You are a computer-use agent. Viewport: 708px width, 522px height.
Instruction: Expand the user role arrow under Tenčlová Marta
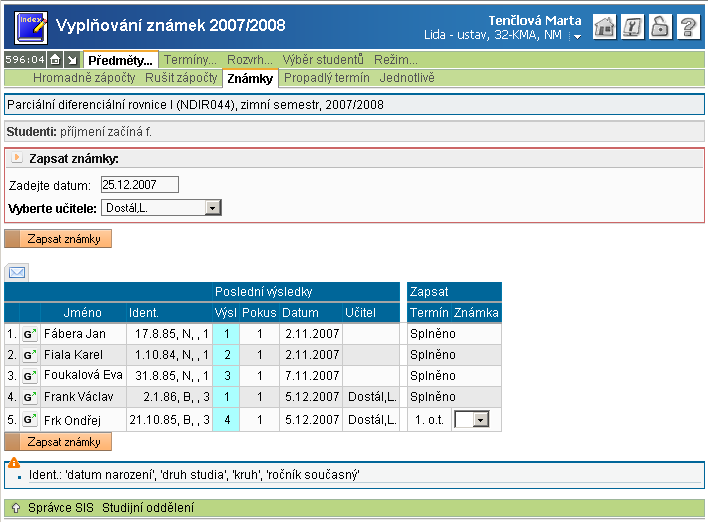coord(577,37)
